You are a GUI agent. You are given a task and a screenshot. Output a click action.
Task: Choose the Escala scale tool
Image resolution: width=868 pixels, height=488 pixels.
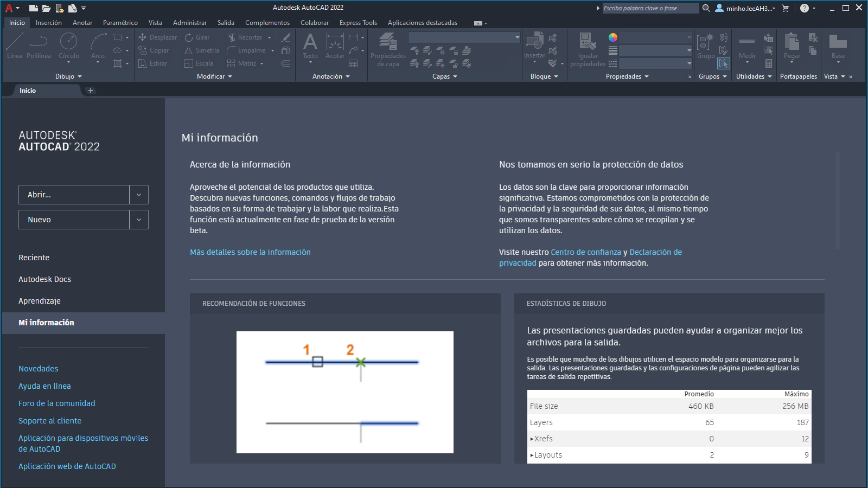pos(199,63)
